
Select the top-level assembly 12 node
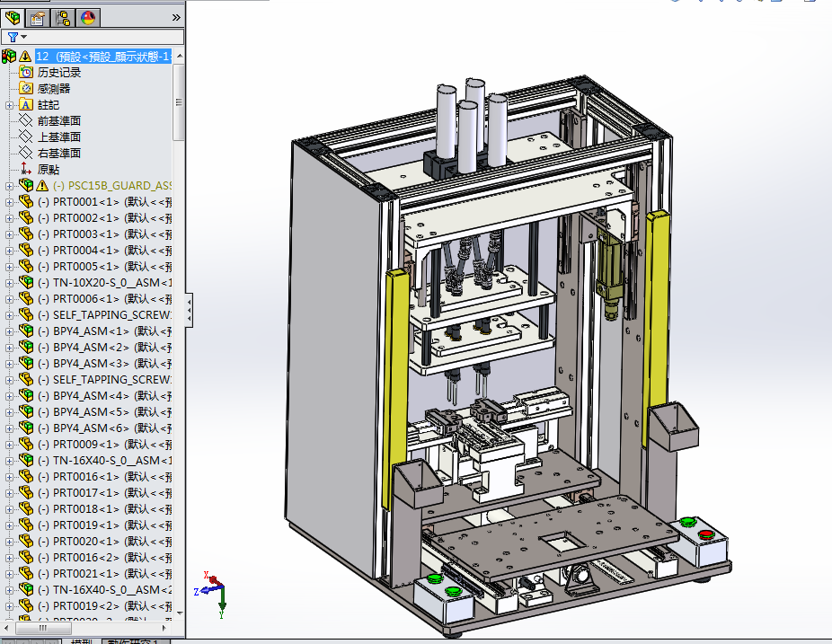99,56
